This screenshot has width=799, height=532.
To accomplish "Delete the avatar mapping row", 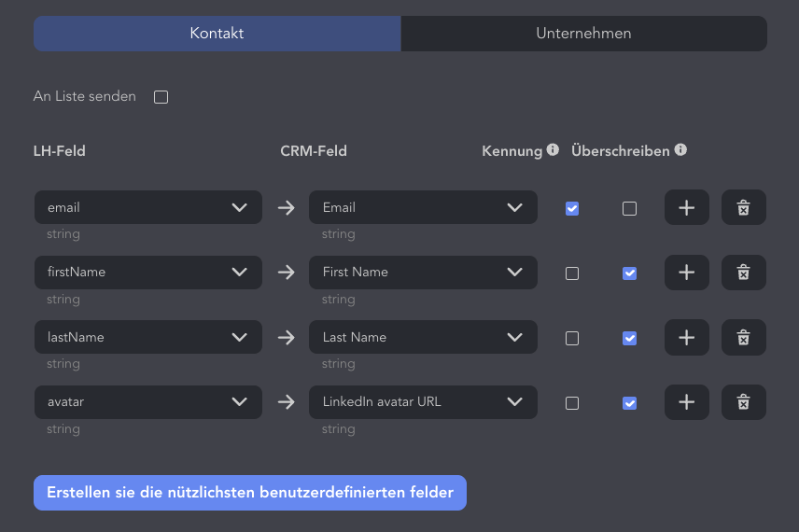I will [x=743, y=402].
